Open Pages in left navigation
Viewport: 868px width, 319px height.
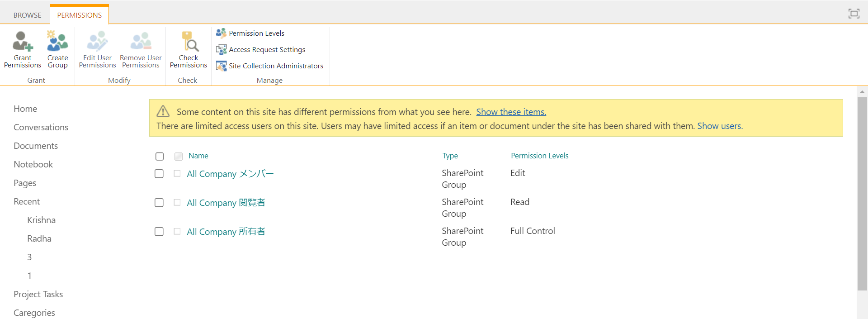click(25, 183)
